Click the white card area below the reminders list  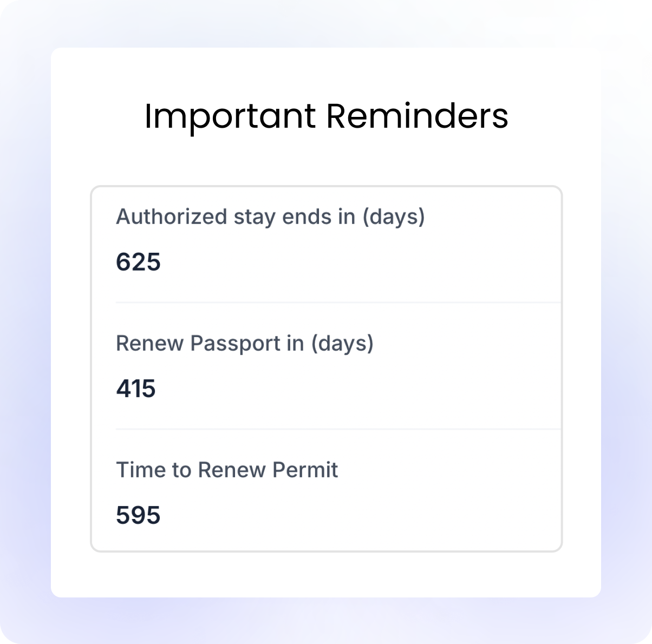(x=326, y=575)
